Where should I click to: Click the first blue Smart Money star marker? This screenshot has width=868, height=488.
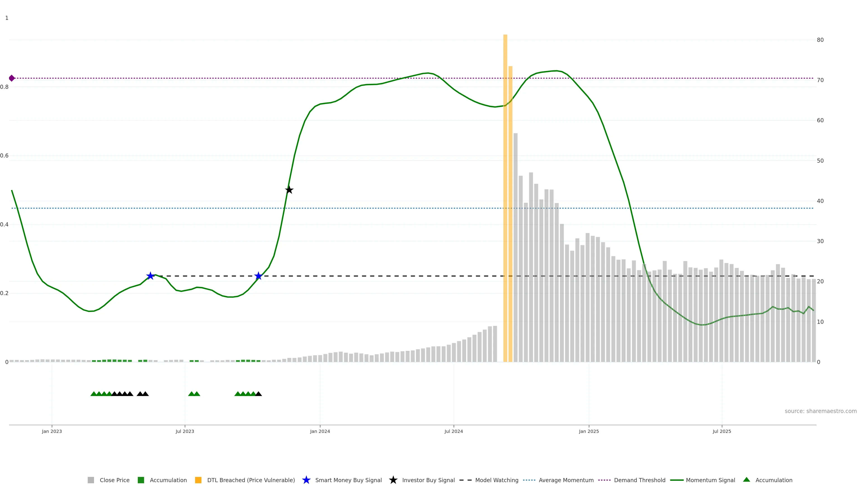(150, 276)
